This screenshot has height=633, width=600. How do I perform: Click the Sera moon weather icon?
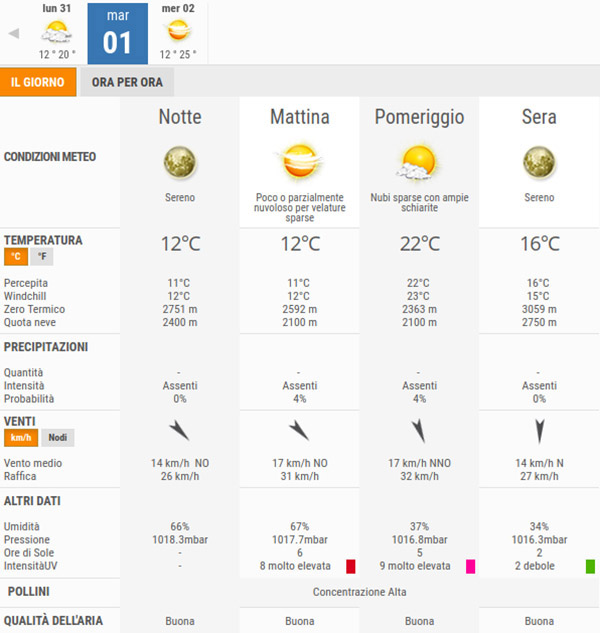click(x=539, y=162)
